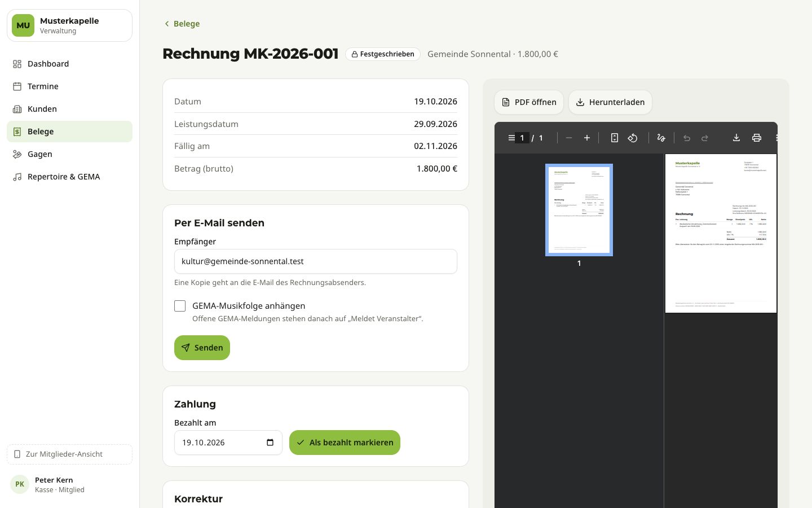
Task: Select the draw annotation tool in PDF viewer
Action: [x=661, y=138]
